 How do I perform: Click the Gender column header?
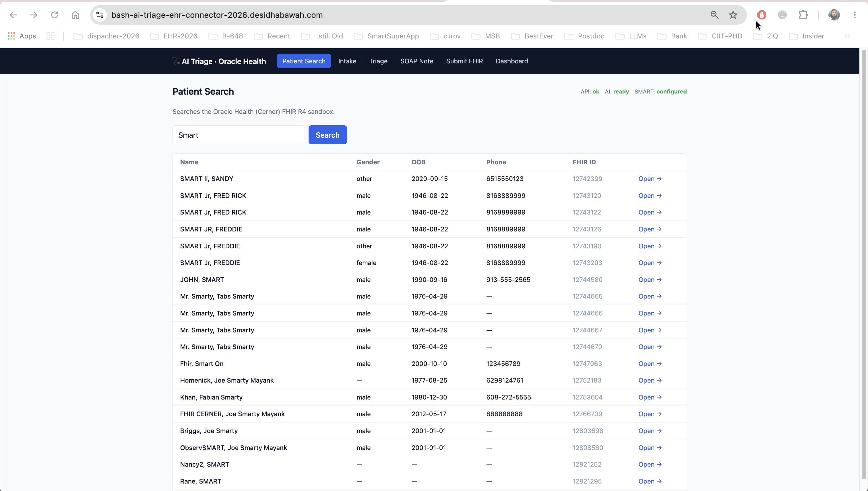[x=368, y=162]
